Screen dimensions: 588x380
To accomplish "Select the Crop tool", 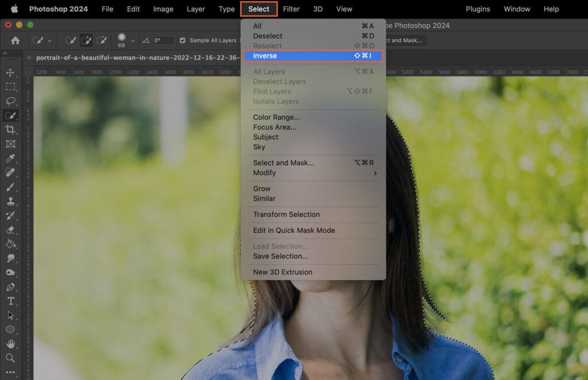I will pyautogui.click(x=11, y=130).
